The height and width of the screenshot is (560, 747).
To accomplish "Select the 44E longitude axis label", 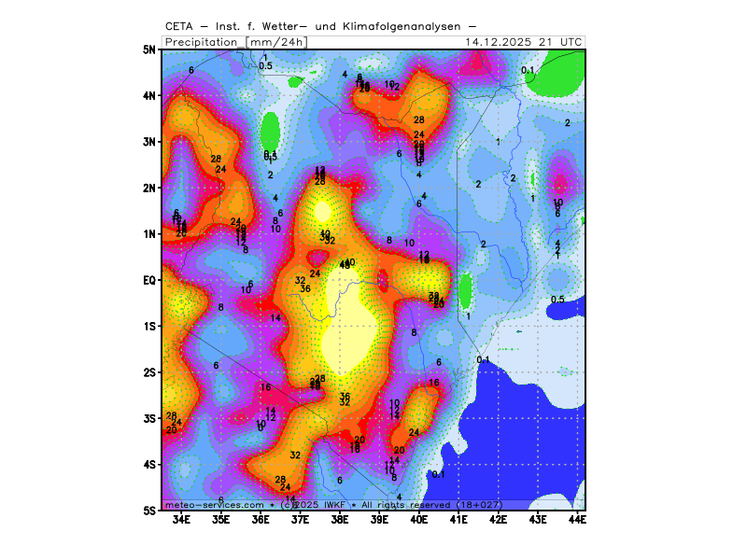I will click(x=577, y=519).
